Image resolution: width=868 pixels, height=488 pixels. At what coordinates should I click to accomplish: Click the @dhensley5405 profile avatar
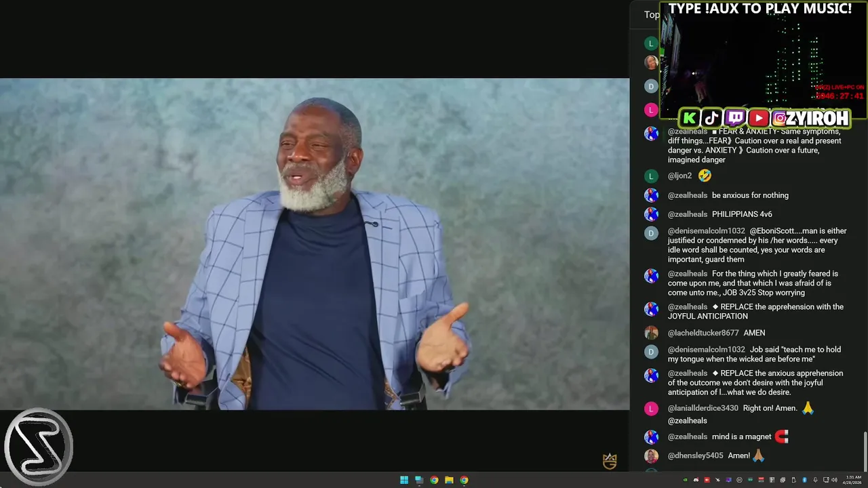tap(651, 456)
